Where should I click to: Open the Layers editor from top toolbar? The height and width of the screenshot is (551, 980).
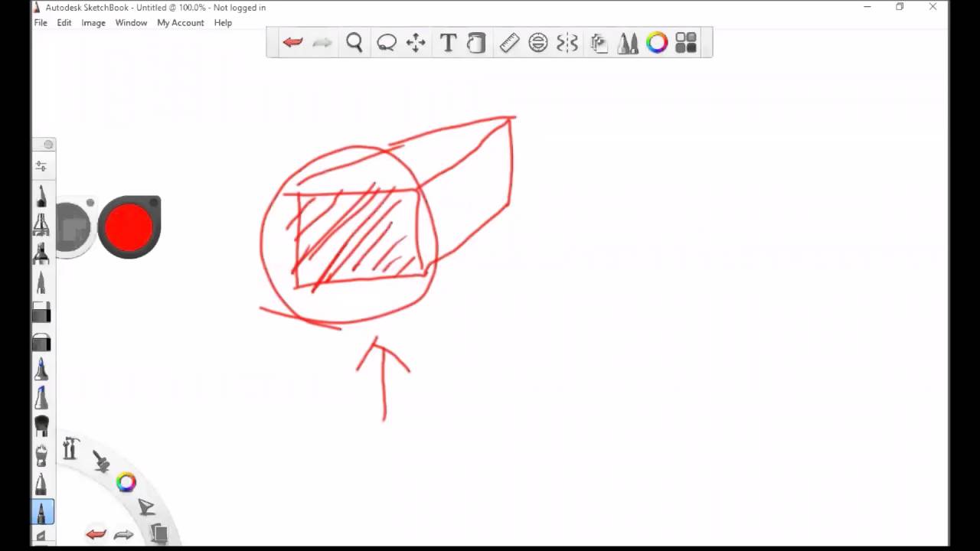tap(599, 43)
